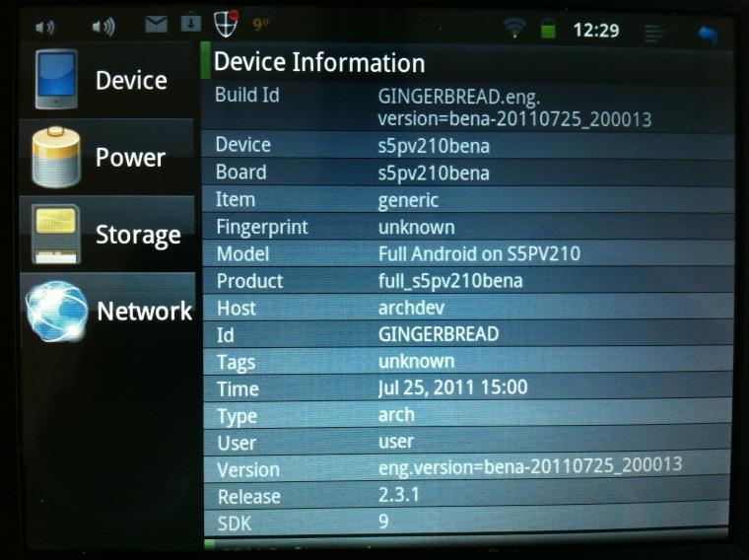The width and height of the screenshot is (749, 560).
Task: Tap the 12:29 clock in status bar
Action: pyautogui.click(x=596, y=31)
